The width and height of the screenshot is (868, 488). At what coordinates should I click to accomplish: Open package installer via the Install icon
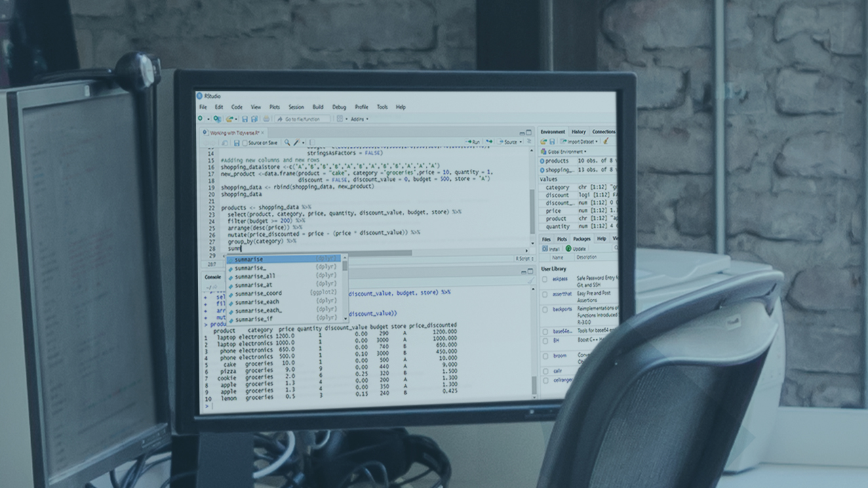tap(549, 248)
